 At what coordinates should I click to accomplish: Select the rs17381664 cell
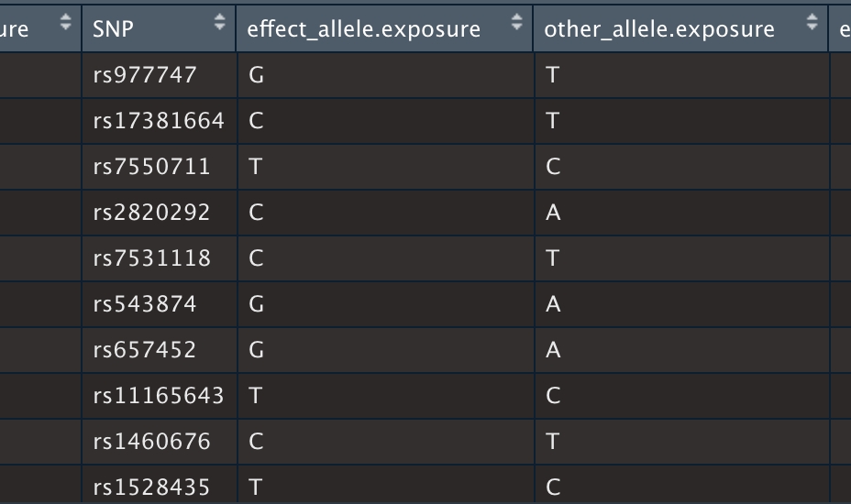point(159,121)
